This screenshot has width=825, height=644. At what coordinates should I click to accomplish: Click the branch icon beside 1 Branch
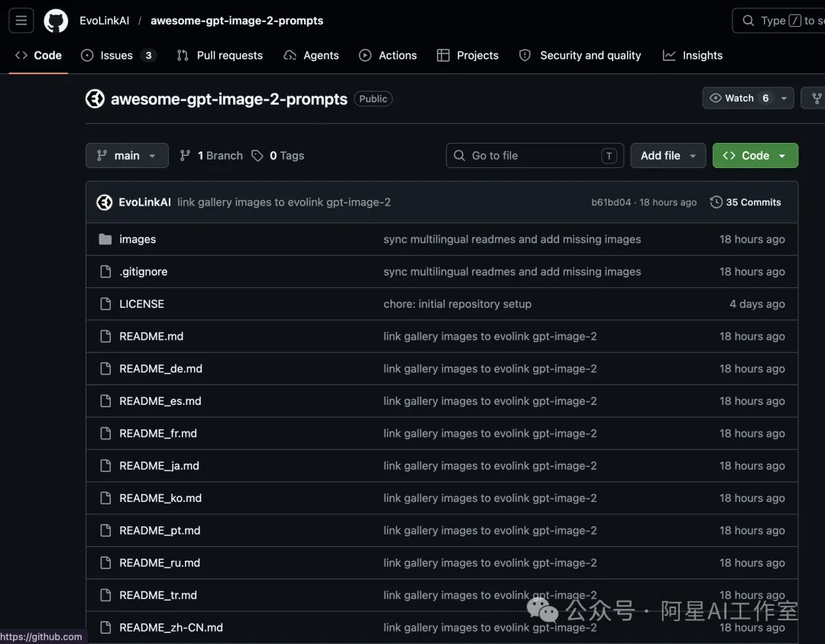tap(185, 156)
